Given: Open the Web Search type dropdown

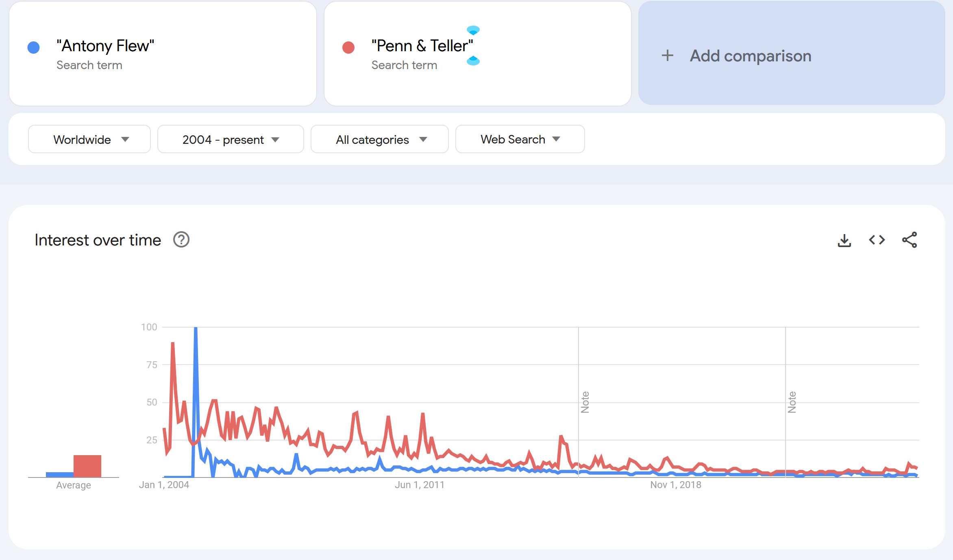Looking at the screenshot, I should click(x=520, y=139).
